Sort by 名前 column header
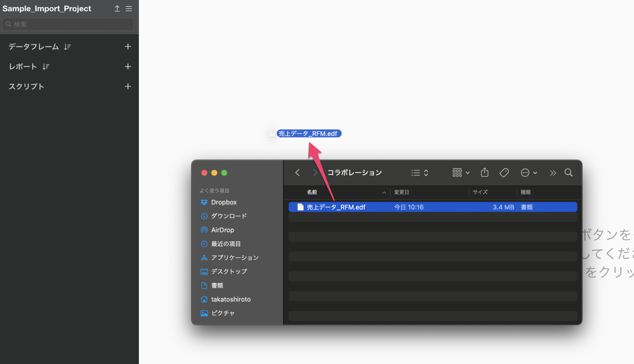The height and width of the screenshot is (364, 634). click(x=312, y=192)
